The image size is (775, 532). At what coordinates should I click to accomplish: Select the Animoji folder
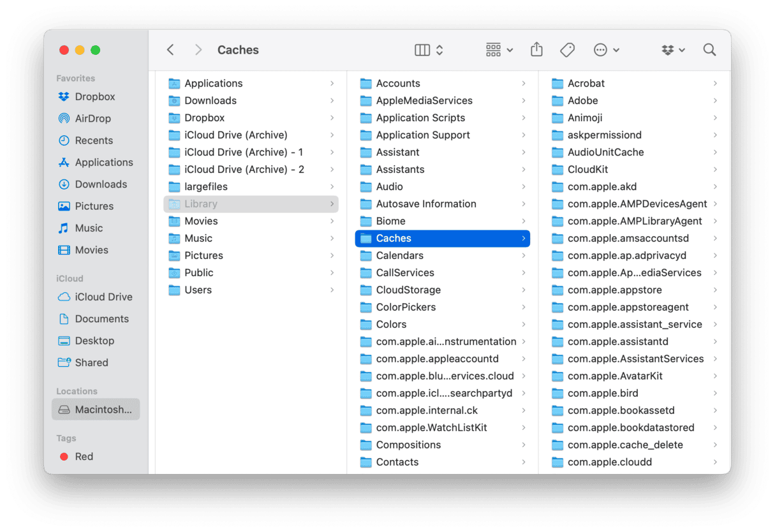coord(634,118)
